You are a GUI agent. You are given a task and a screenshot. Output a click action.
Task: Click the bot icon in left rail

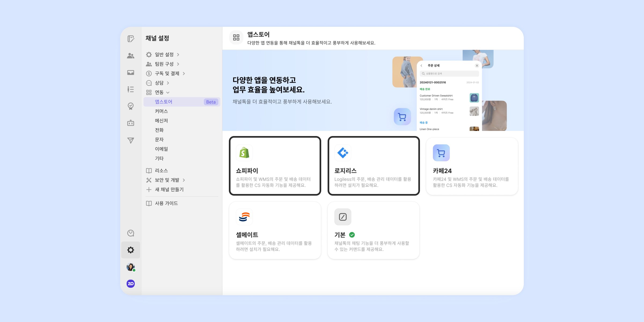131,123
